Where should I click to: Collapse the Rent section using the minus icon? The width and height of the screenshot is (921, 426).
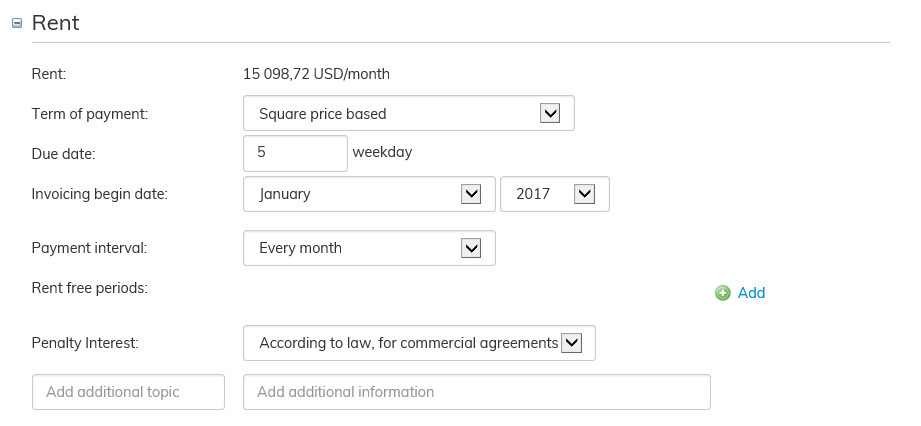16,23
